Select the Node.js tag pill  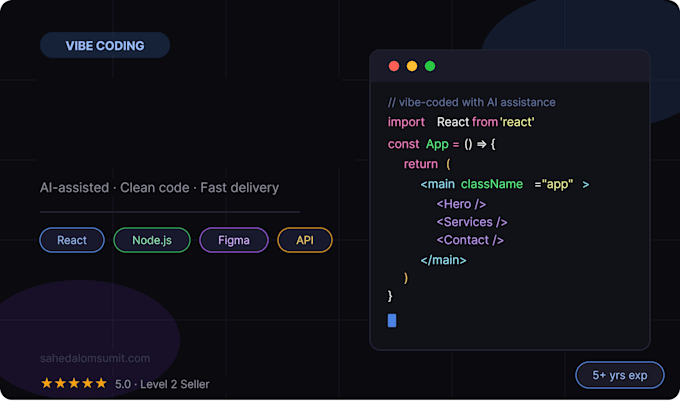(152, 240)
